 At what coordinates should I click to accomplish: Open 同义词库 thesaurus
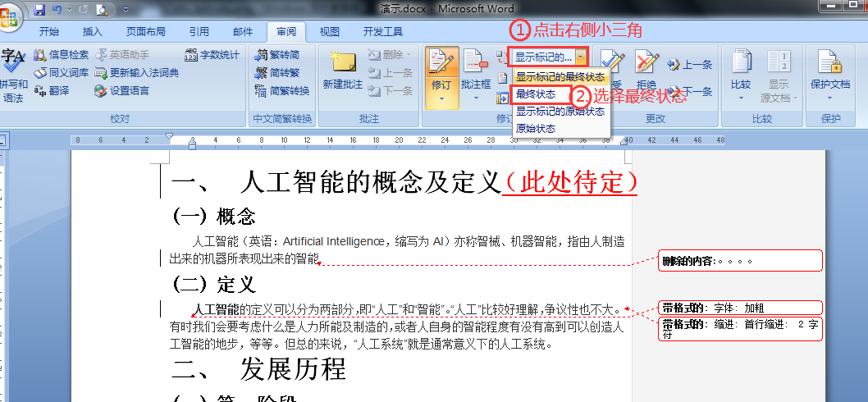[61, 72]
